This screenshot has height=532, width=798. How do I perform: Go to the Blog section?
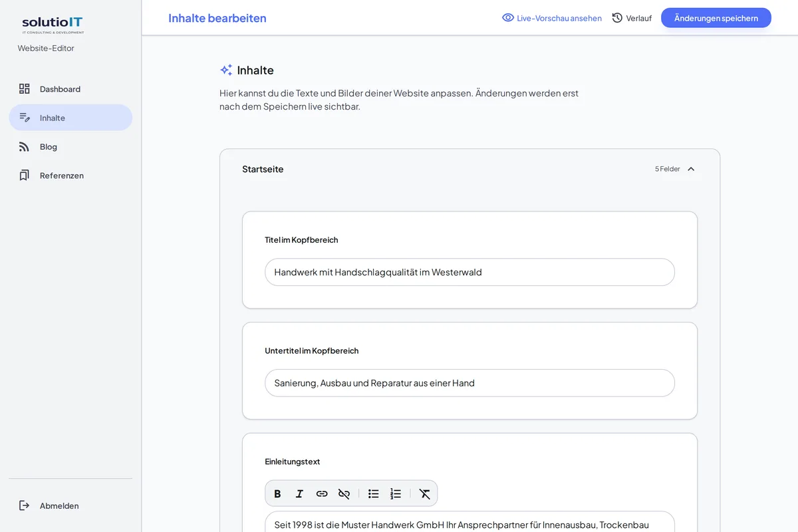click(70, 146)
